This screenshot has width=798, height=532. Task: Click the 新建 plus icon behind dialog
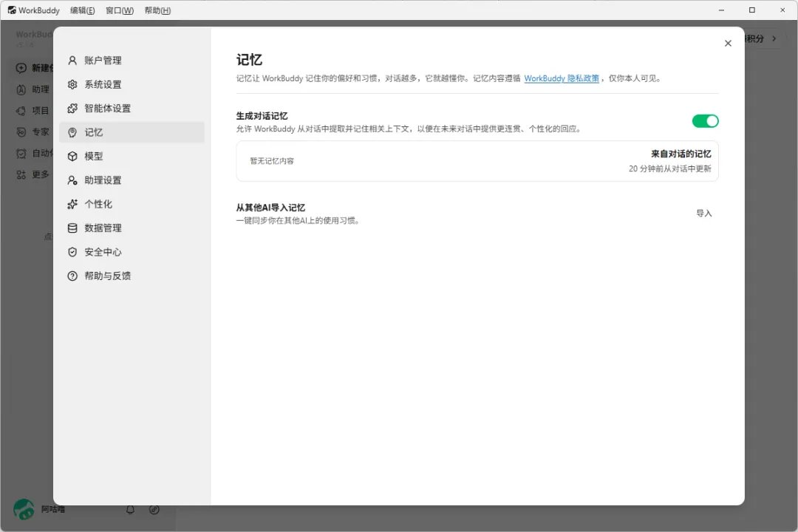click(21, 68)
